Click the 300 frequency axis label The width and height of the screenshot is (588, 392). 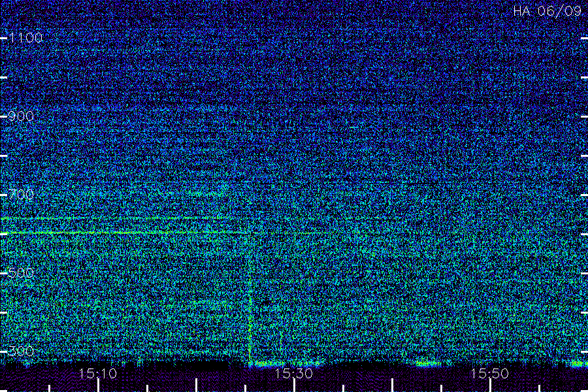coord(21,351)
